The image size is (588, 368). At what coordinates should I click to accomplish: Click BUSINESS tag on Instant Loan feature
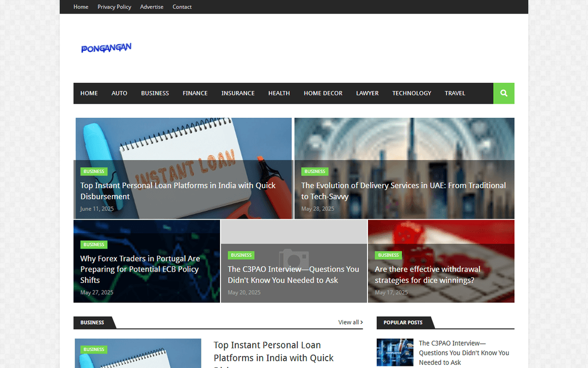click(94, 172)
